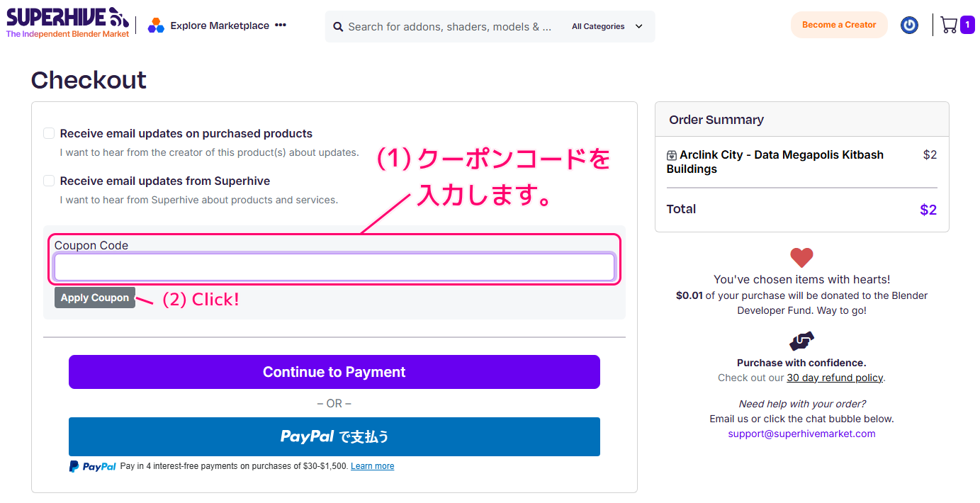Click the red heart donation icon

coord(801,257)
